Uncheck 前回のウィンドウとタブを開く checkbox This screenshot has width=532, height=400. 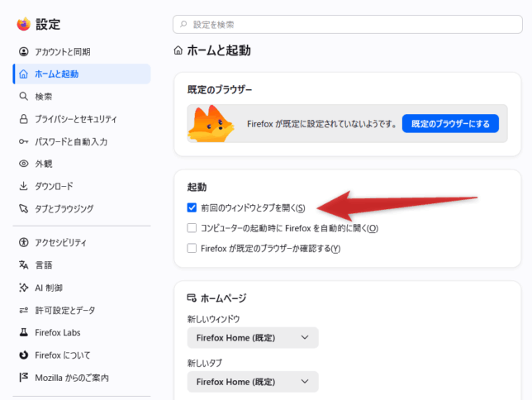click(192, 207)
